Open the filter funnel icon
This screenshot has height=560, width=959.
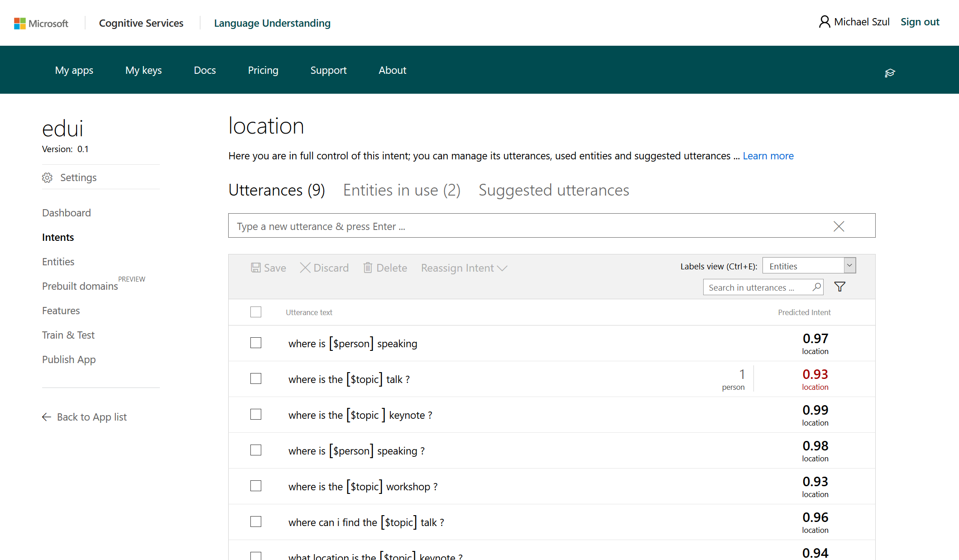[x=839, y=287]
